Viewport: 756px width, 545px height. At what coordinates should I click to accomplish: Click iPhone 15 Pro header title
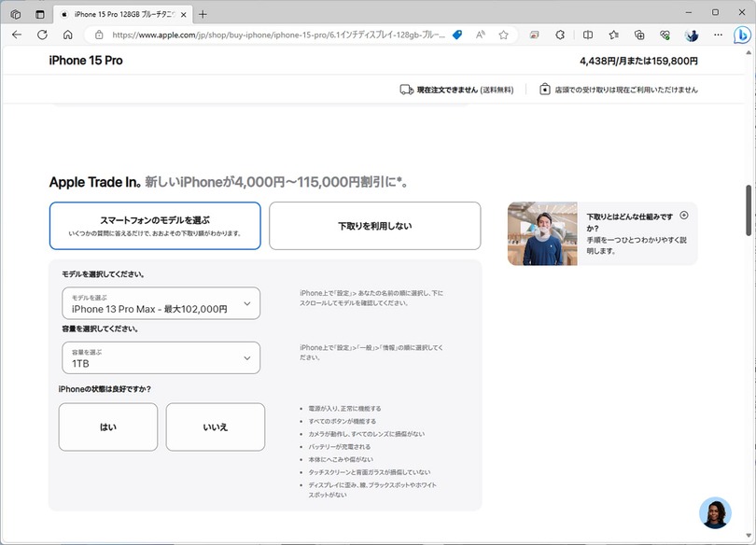coord(86,61)
